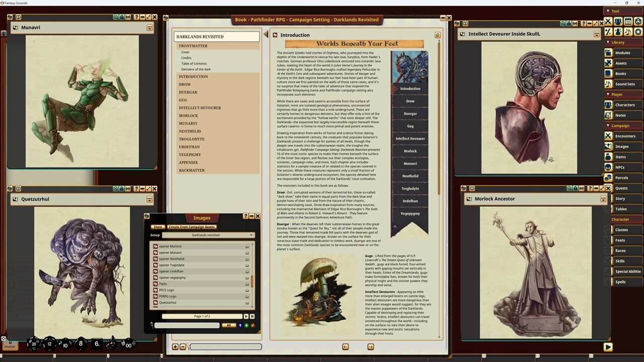
Task: Click the modifier stack icon above the dice
Action: 4,339
